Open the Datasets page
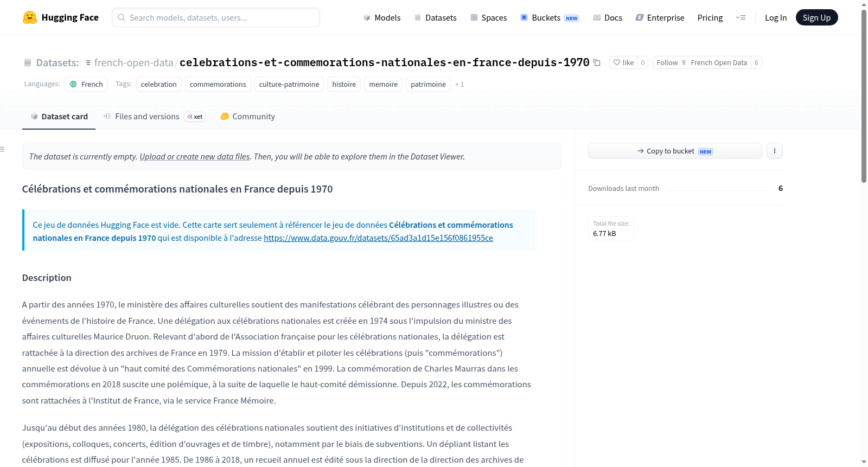Viewport: 868px width, 467px height. [x=436, y=17]
